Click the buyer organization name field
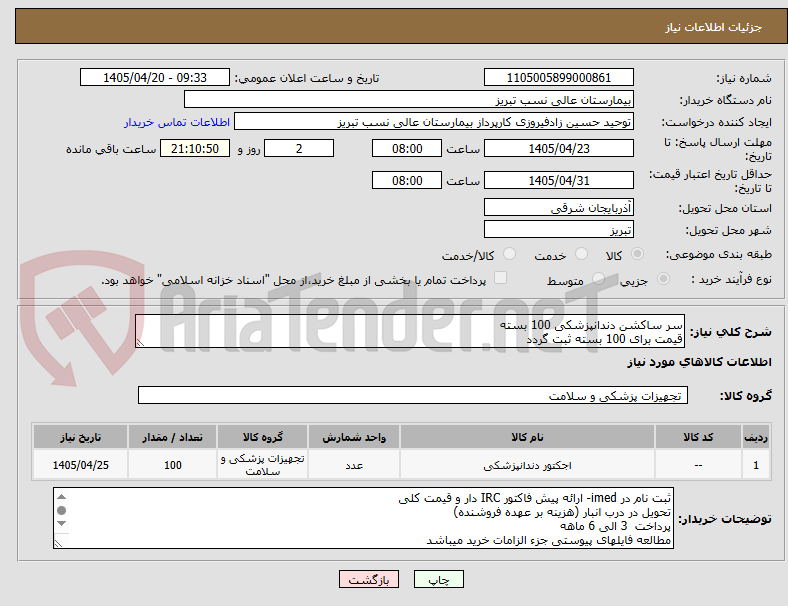This screenshot has height=606, width=788. (409, 99)
